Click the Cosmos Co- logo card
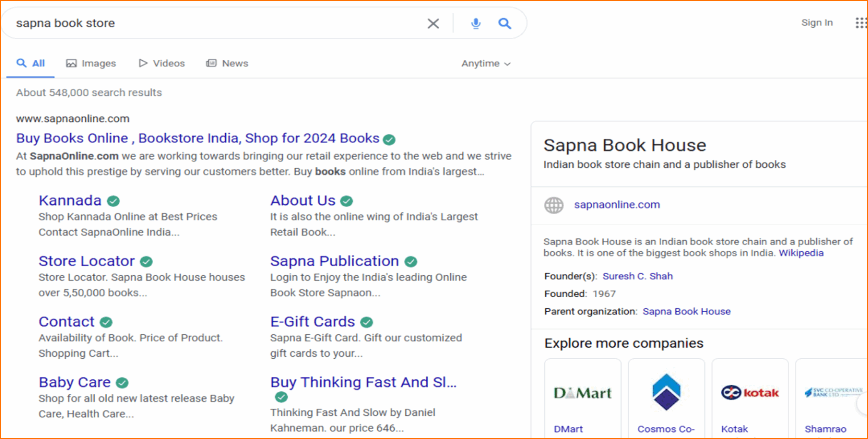The height and width of the screenshot is (439, 868). [666, 393]
